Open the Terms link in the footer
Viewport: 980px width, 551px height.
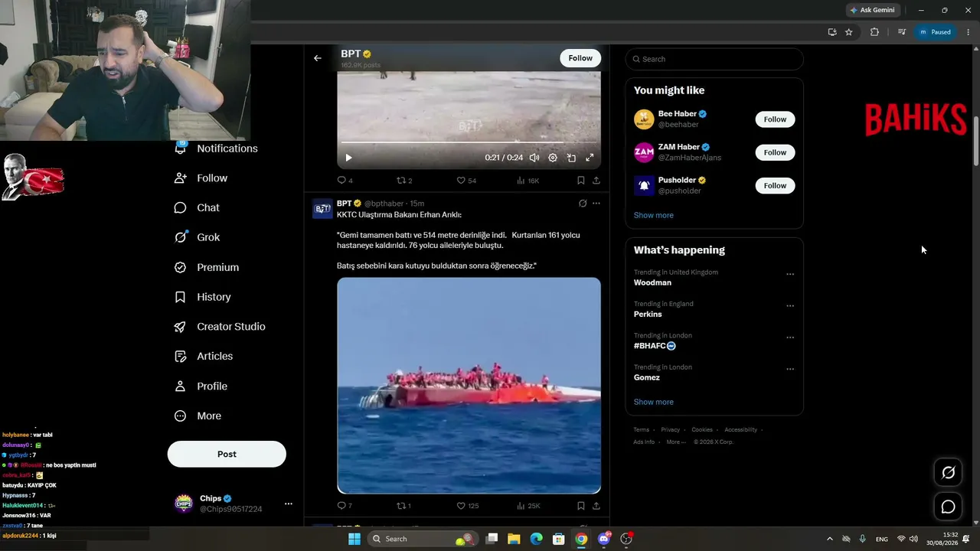pyautogui.click(x=642, y=430)
